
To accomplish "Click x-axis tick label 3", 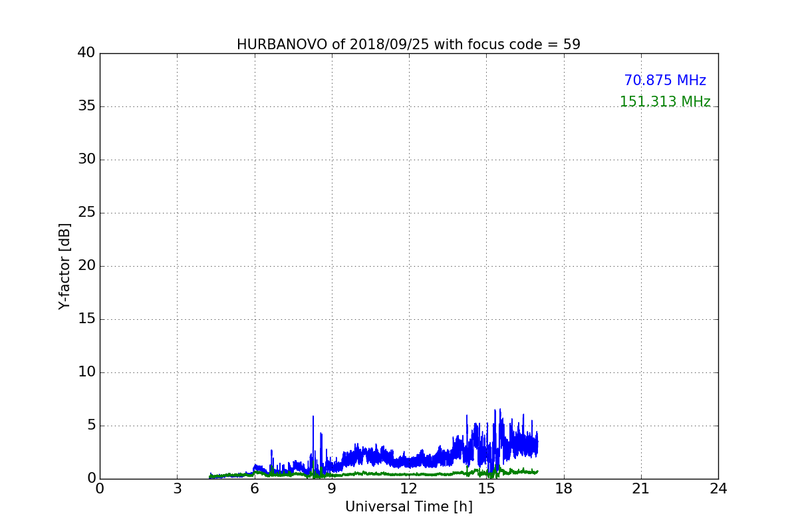I will [x=177, y=489].
